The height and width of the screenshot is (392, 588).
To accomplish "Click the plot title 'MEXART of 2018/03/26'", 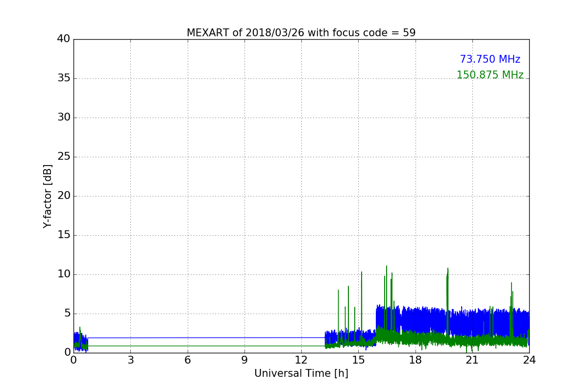I will pyautogui.click(x=301, y=33).
